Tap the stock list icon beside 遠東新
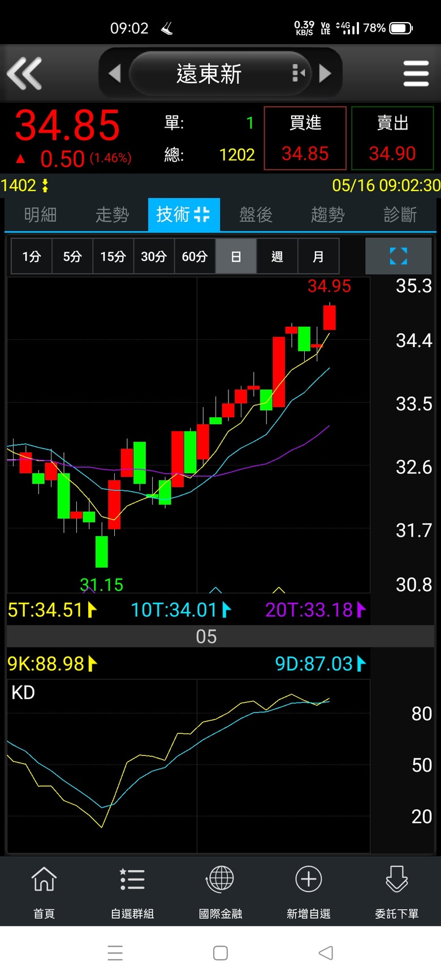441x980 pixels. 298,73
